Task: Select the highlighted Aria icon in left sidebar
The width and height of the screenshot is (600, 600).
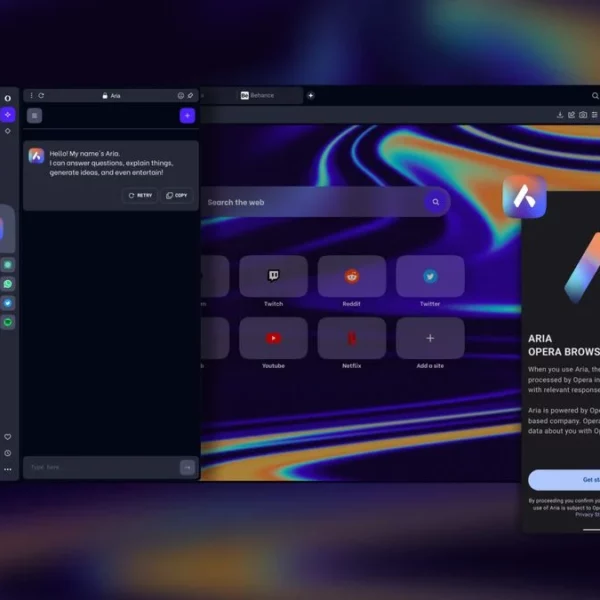Action: point(8,115)
